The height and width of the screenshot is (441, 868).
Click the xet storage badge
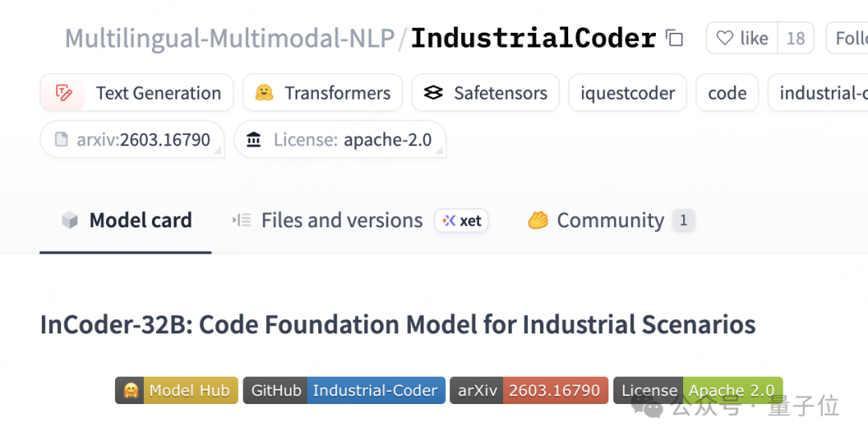tap(461, 220)
